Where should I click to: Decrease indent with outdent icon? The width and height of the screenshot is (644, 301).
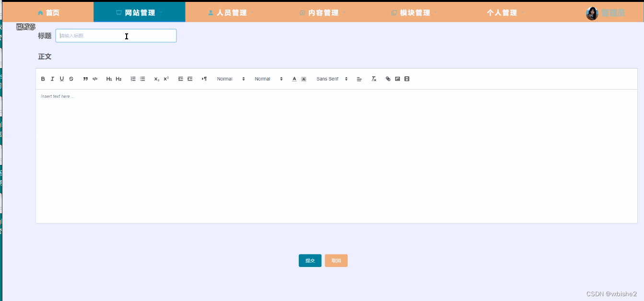pos(180,79)
